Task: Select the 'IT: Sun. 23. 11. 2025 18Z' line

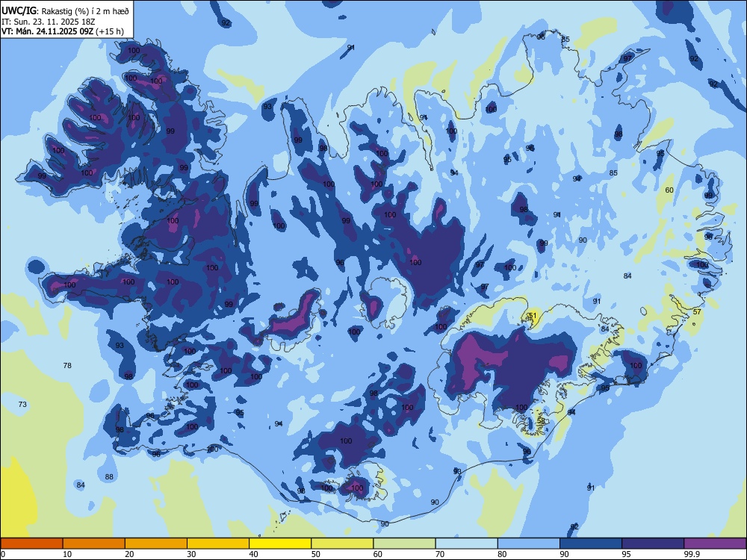Action: click(48, 22)
